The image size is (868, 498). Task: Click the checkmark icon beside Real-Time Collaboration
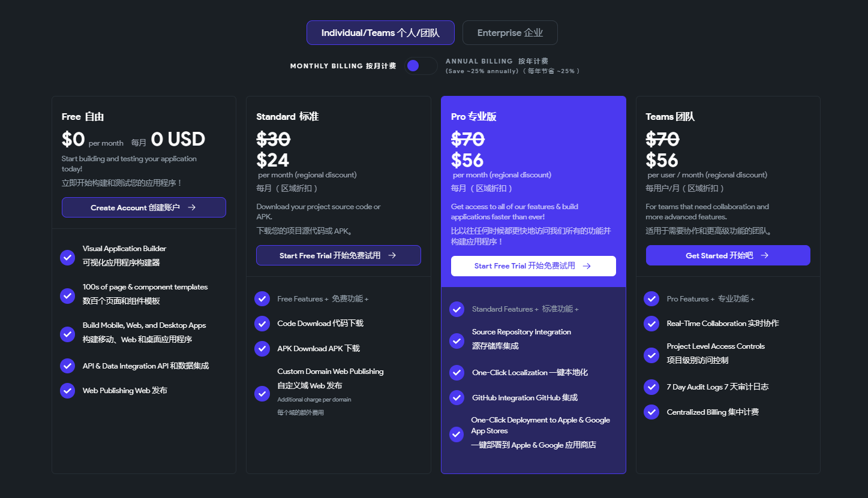pos(651,323)
